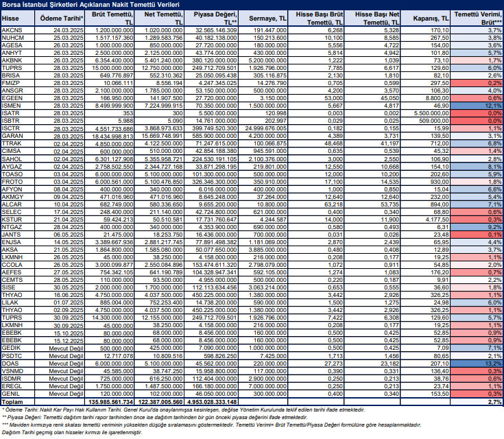Select JANTS payment date 06.05.2025

click(60, 235)
